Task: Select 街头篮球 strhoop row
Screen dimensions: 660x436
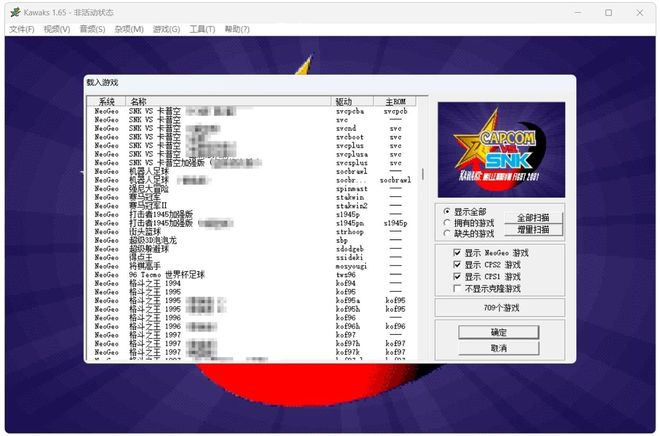Action: click(x=251, y=231)
